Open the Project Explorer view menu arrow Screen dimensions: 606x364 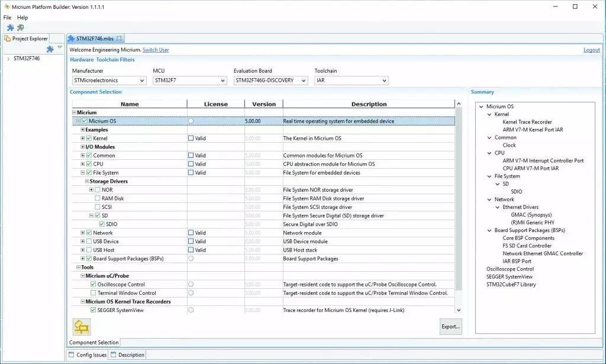pos(59,47)
